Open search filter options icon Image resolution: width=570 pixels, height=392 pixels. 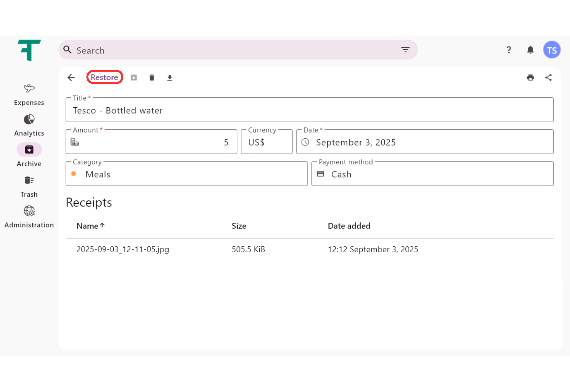pyautogui.click(x=405, y=50)
